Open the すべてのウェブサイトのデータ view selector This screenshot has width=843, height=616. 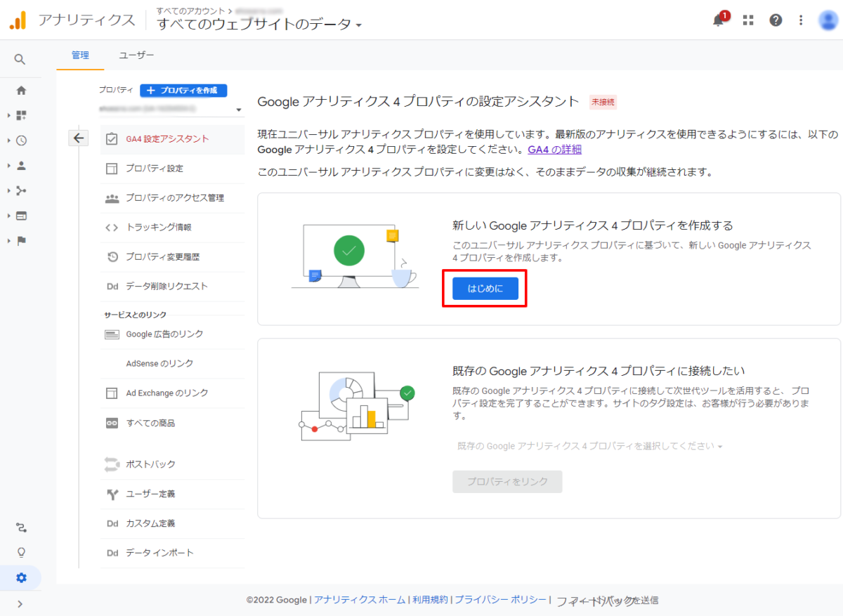(259, 24)
